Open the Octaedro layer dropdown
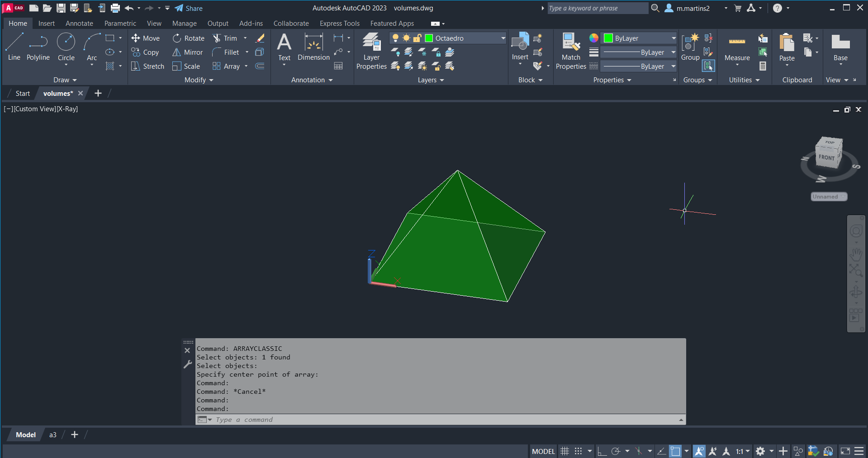 point(503,38)
